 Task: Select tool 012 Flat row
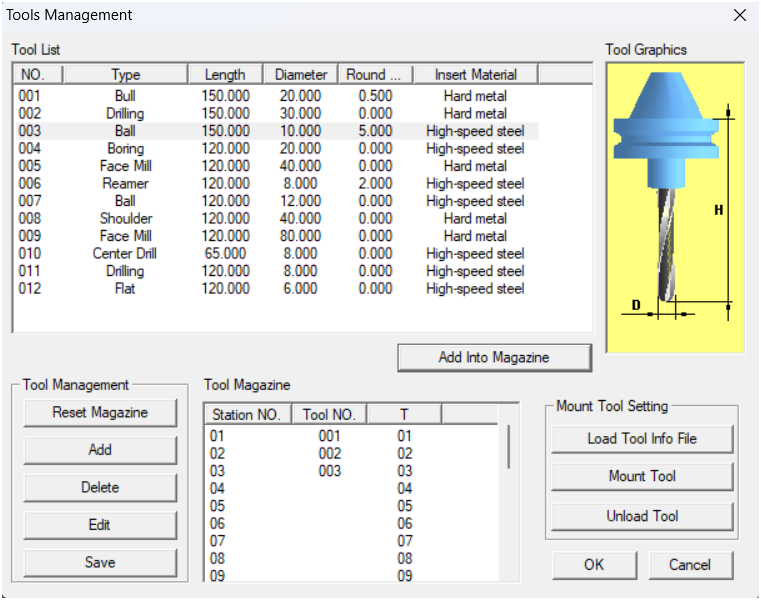coord(277,288)
